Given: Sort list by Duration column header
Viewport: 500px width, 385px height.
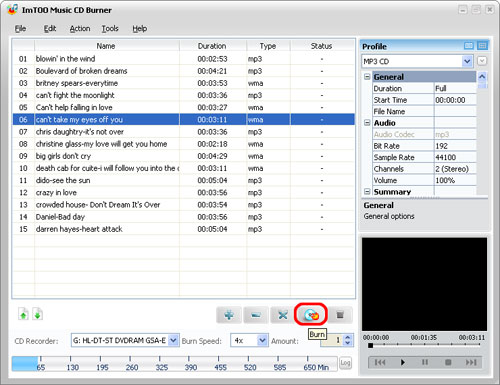Looking at the screenshot, I should pyautogui.click(x=213, y=46).
